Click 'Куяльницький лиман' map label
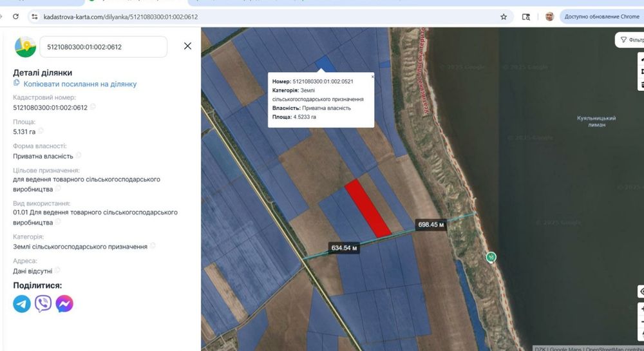The image size is (644, 351). (x=596, y=121)
